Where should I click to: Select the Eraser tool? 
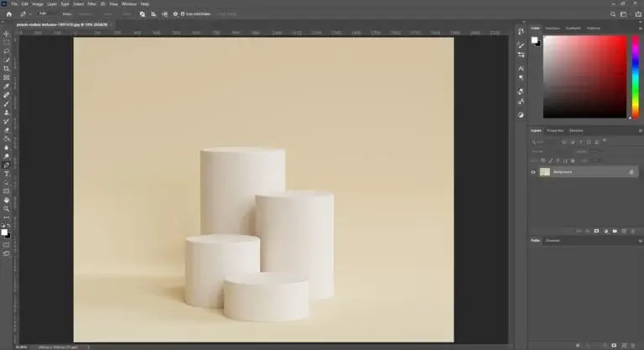(x=7, y=130)
